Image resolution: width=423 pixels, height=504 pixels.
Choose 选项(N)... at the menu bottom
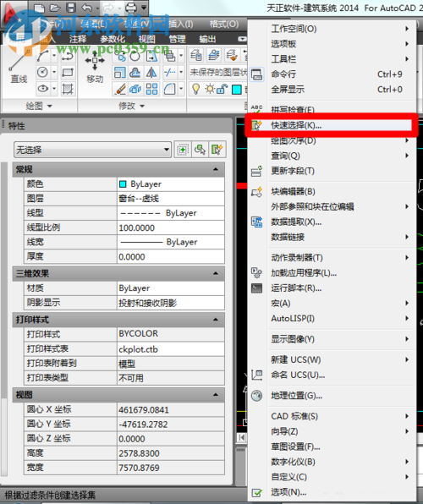click(x=331, y=492)
